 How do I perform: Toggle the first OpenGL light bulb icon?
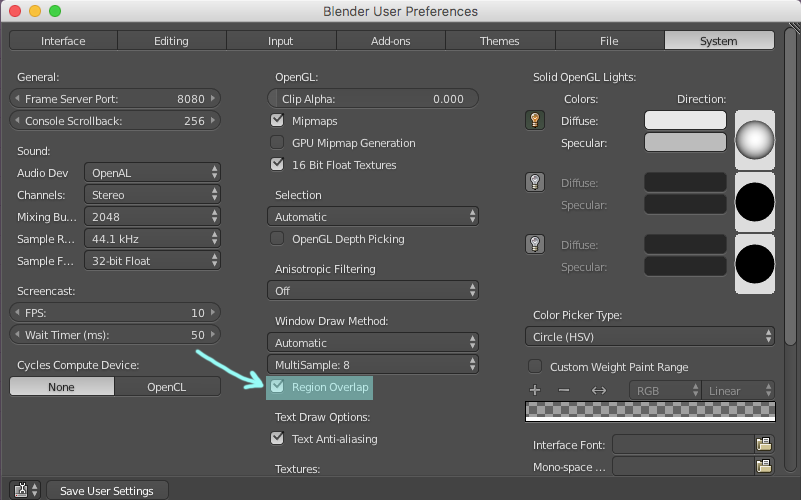click(x=535, y=121)
